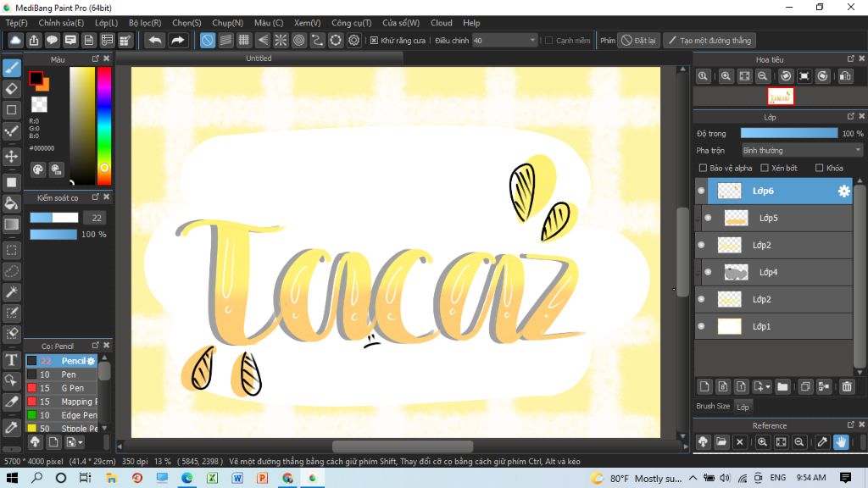
Task: Close the Màu panel
Action: coord(107,58)
